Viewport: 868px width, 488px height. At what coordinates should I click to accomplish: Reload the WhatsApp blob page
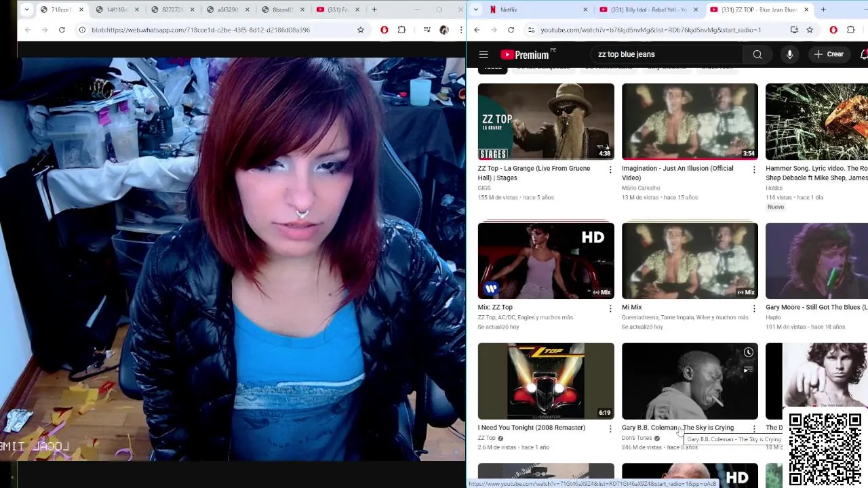[x=62, y=30]
